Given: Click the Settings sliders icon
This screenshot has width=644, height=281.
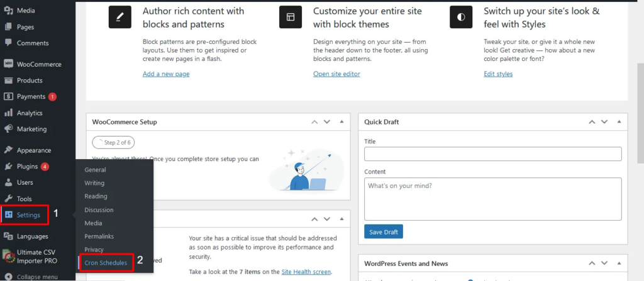Looking at the screenshot, I should 9,215.
